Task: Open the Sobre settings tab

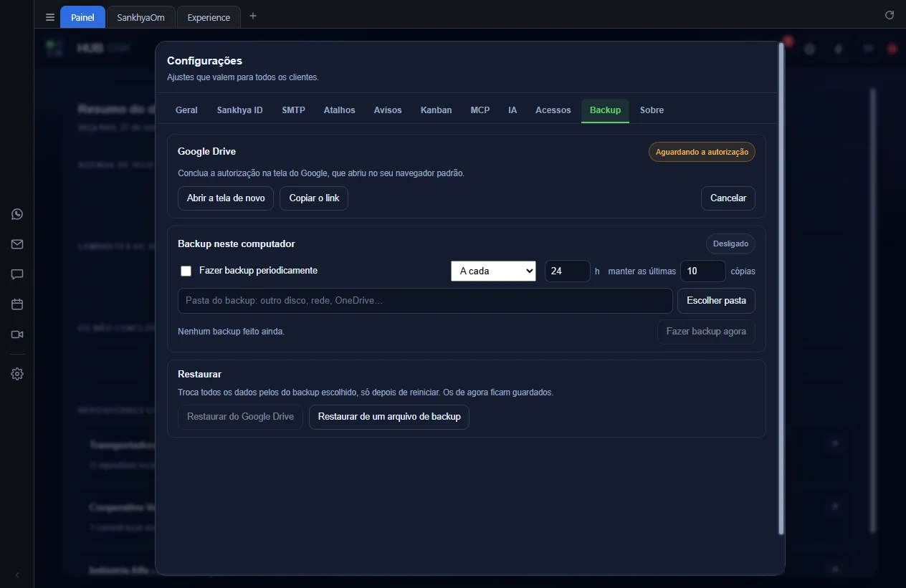Action: 652,110
